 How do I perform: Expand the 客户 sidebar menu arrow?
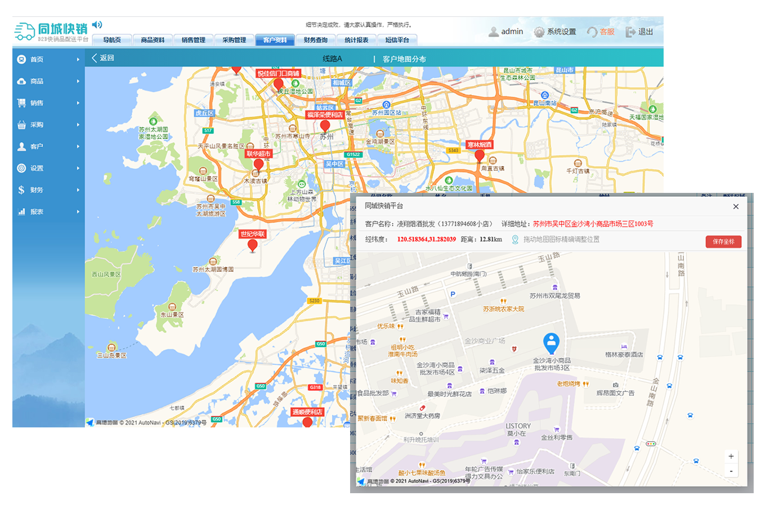(x=78, y=146)
